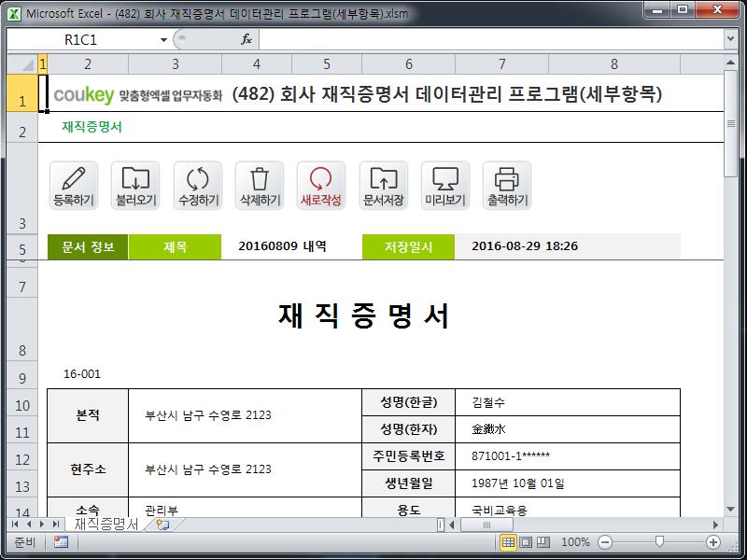Click the name cell 김철수
This screenshot has height=560, width=747.
[x=568, y=402]
